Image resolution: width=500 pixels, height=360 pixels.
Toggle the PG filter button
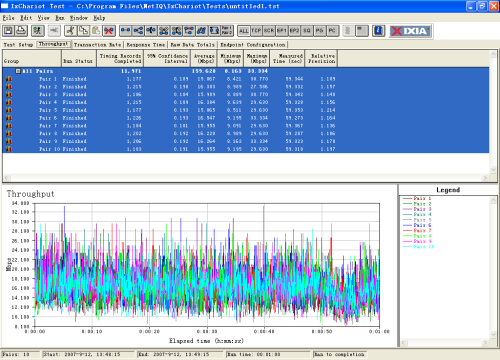pyautogui.click(x=319, y=31)
